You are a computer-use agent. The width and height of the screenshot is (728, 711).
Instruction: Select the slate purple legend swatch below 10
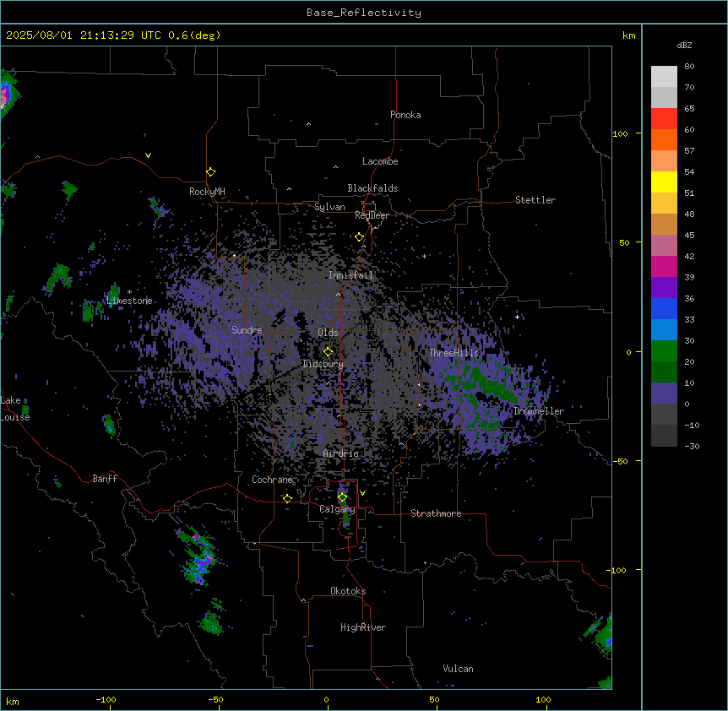pyautogui.click(x=664, y=393)
